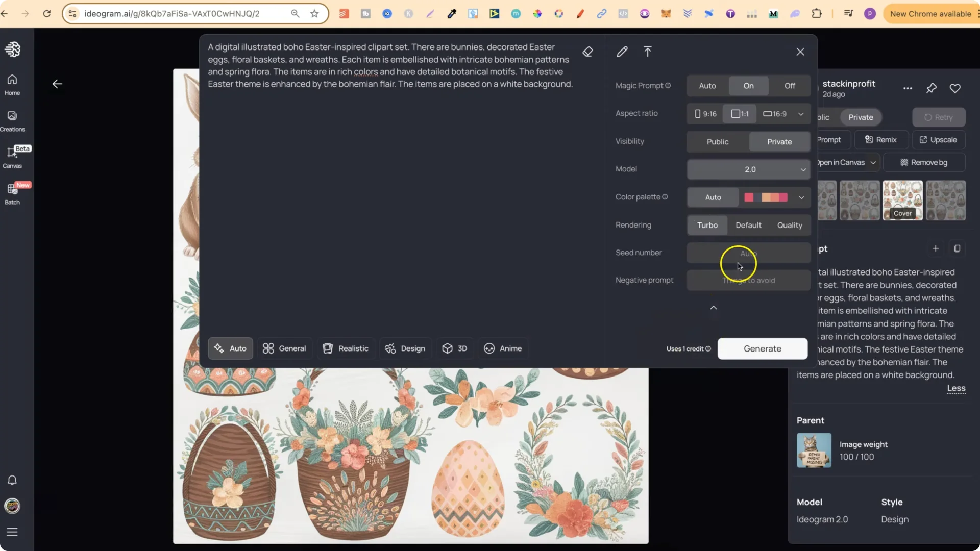Turn Magic Prompt Off
Screen dimensions: 980x551
click(789, 86)
